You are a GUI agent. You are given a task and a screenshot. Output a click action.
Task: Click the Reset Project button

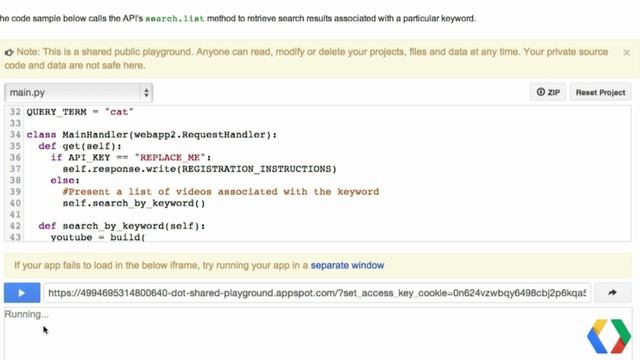[600, 92]
